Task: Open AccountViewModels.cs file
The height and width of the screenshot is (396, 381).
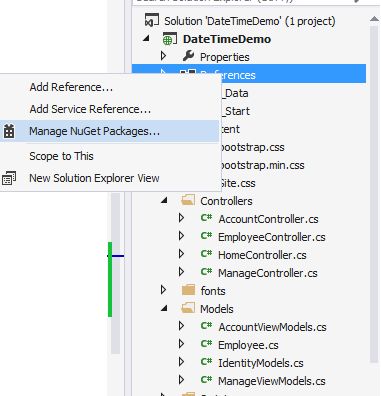Action: point(272,327)
